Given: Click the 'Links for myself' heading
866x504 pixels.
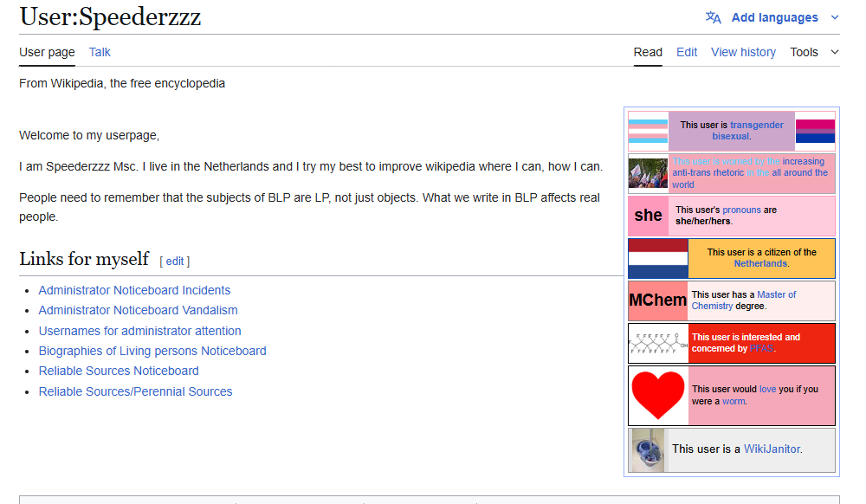Looking at the screenshot, I should click(84, 258).
